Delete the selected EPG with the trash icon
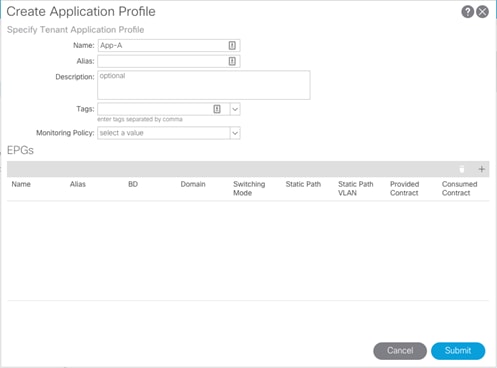 point(462,169)
